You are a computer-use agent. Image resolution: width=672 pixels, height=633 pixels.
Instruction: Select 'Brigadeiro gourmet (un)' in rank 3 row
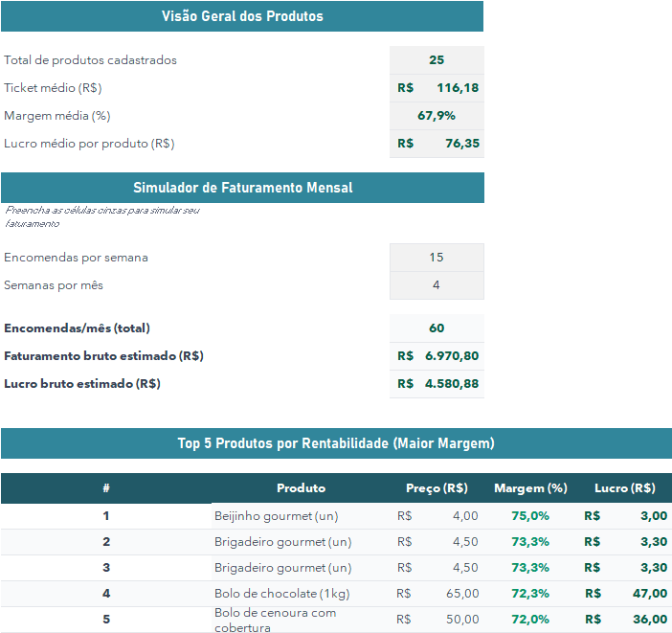click(301, 568)
